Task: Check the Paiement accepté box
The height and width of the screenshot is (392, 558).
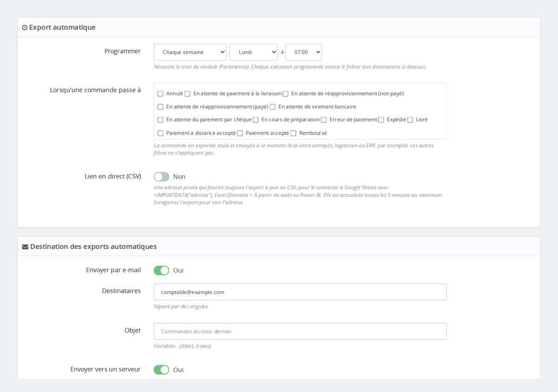Action: click(x=240, y=133)
